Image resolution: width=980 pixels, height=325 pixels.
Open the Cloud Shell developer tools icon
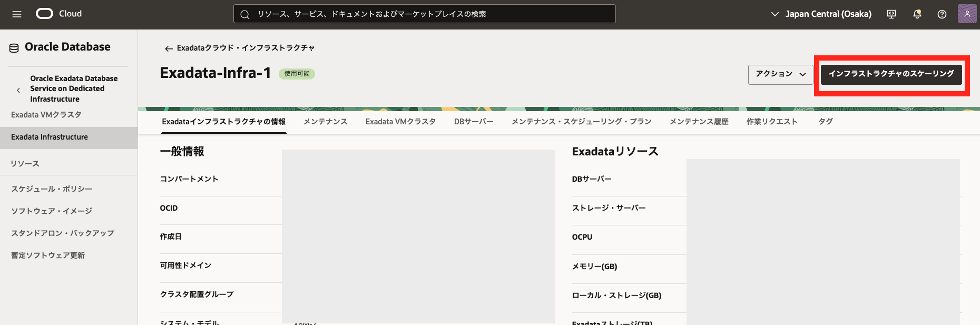891,14
